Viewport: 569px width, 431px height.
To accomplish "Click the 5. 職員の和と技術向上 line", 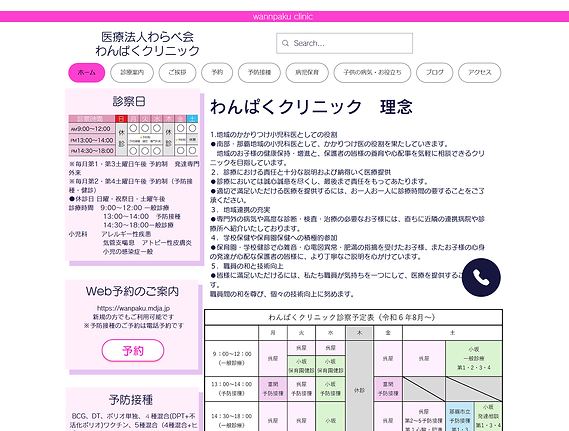I will pos(247,266).
